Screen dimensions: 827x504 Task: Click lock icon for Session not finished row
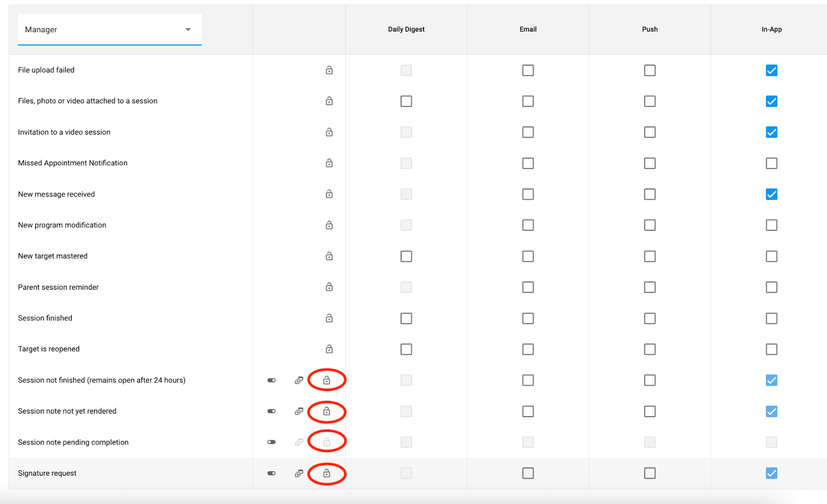pos(327,381)
